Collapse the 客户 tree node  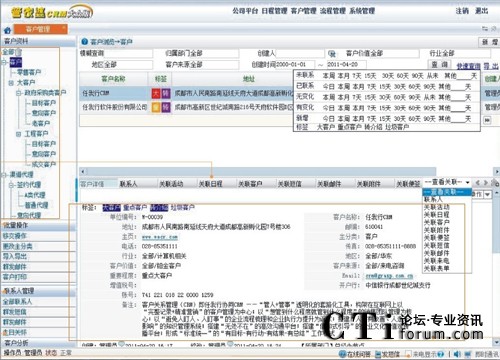click(5, 62)
